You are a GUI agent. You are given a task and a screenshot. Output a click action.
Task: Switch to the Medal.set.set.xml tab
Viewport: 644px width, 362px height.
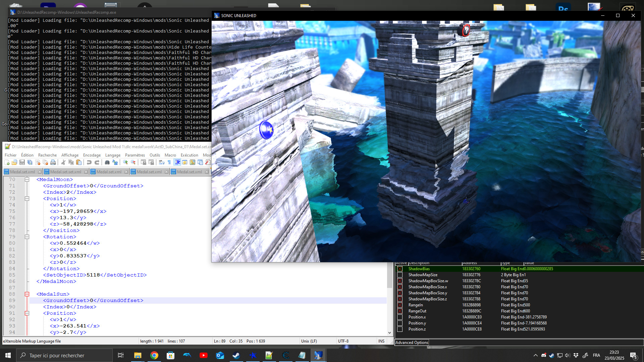[65, 172]
